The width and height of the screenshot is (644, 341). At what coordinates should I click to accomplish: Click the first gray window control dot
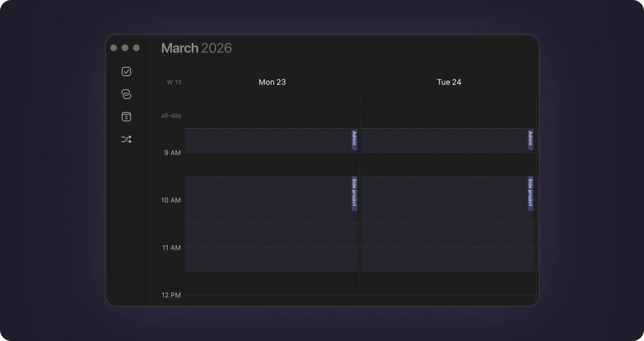[114, 48]
